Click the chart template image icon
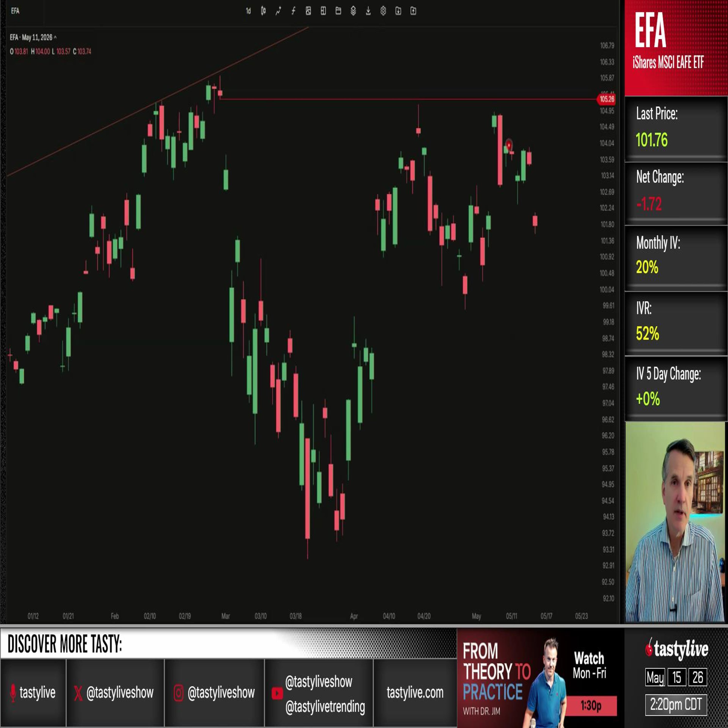Image resolution: width=728 pixels, height=728 pixels. coord(308,11)
